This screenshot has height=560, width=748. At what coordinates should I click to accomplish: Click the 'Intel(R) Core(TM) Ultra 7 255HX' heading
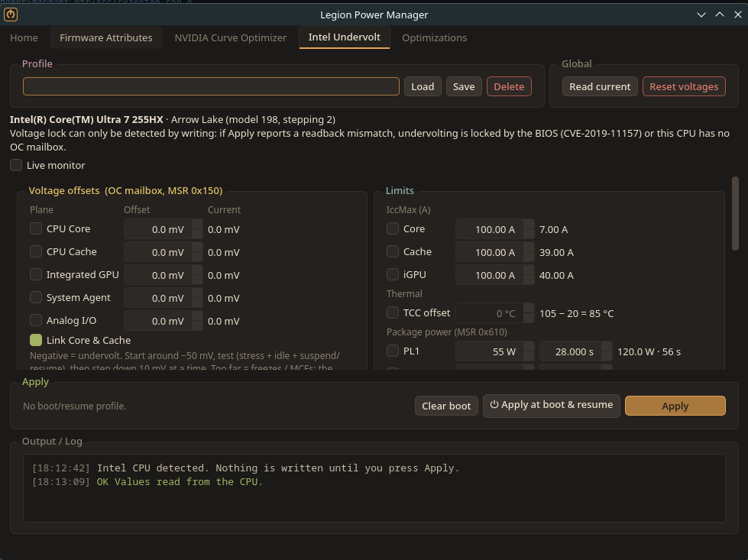coord(86,119)
